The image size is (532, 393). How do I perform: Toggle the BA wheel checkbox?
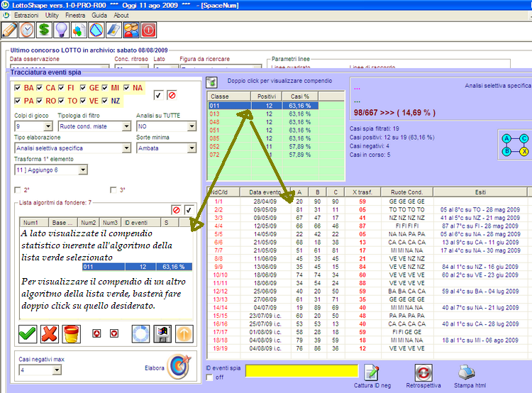[18, 88]
